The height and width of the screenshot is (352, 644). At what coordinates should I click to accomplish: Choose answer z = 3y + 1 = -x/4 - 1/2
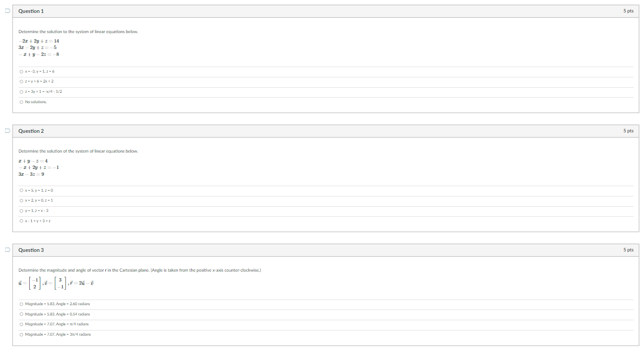click(21, 92)
